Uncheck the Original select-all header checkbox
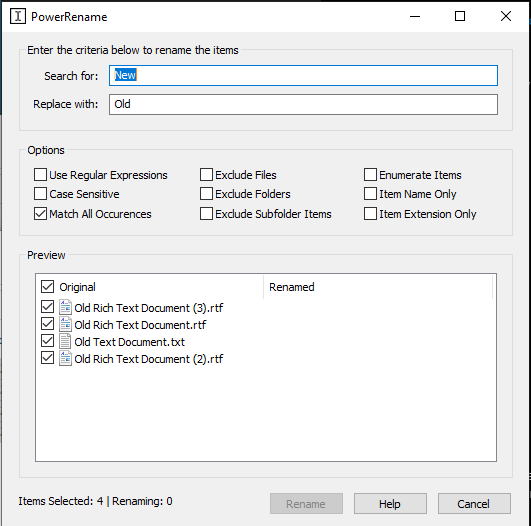This screenshot has height=526, width=531. (x=47, y=287)
